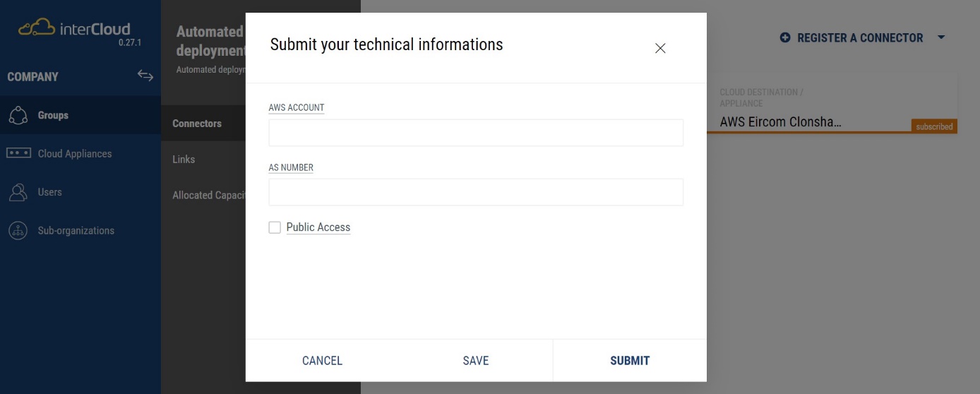
Task: Click the Users person icon
Action: pos(18,192)
